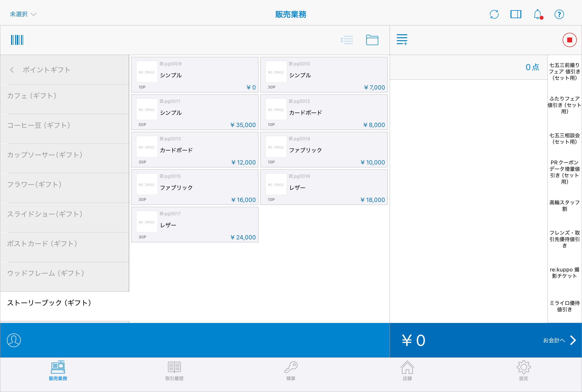
Task: Switch to 精算 tab
Action: [291, 371]
